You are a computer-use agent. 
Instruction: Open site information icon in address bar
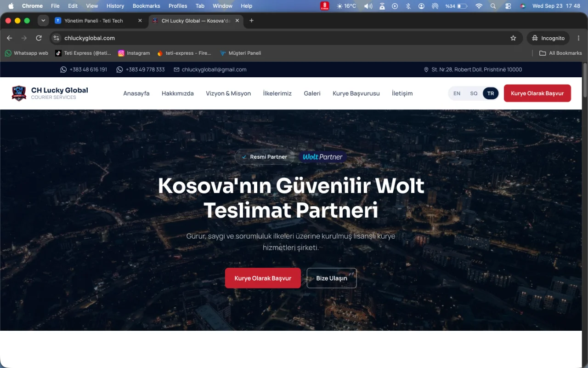coord(56,38)
